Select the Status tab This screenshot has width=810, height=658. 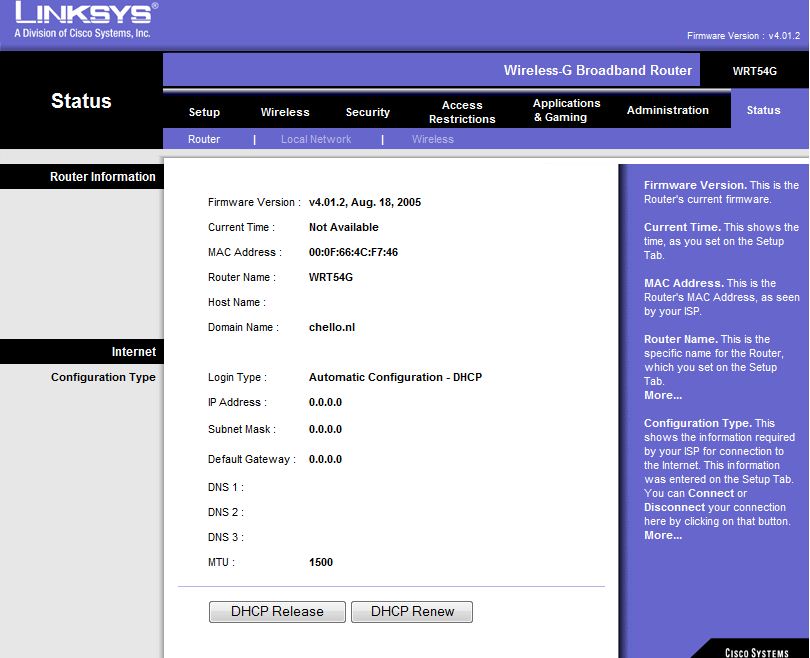tap(763, 110)
